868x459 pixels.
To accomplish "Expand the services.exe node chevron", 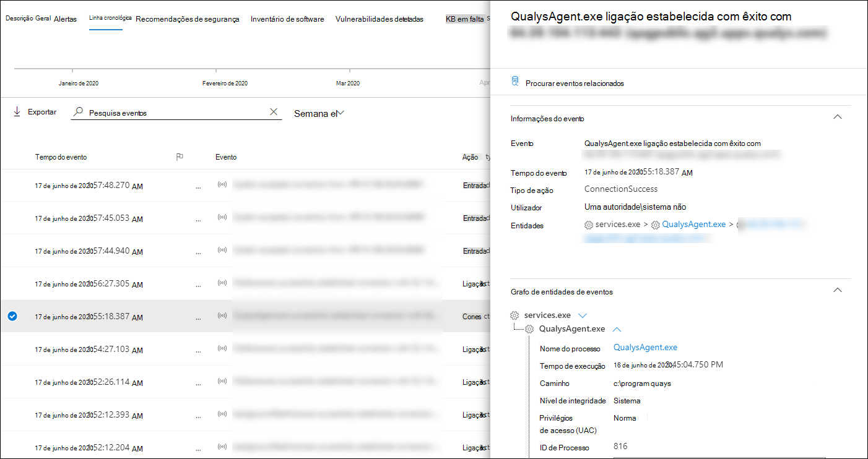I will (582, 315).
